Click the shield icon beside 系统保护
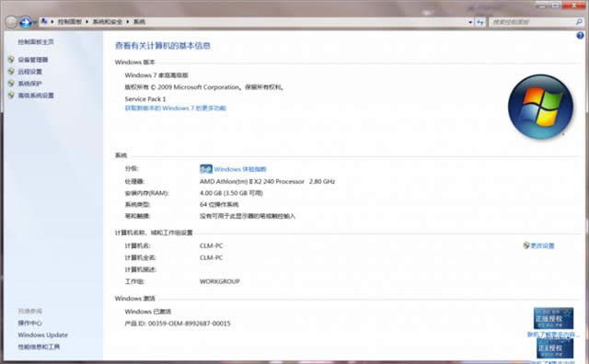This screenshot has height=364, width=589. coord(11,84)
